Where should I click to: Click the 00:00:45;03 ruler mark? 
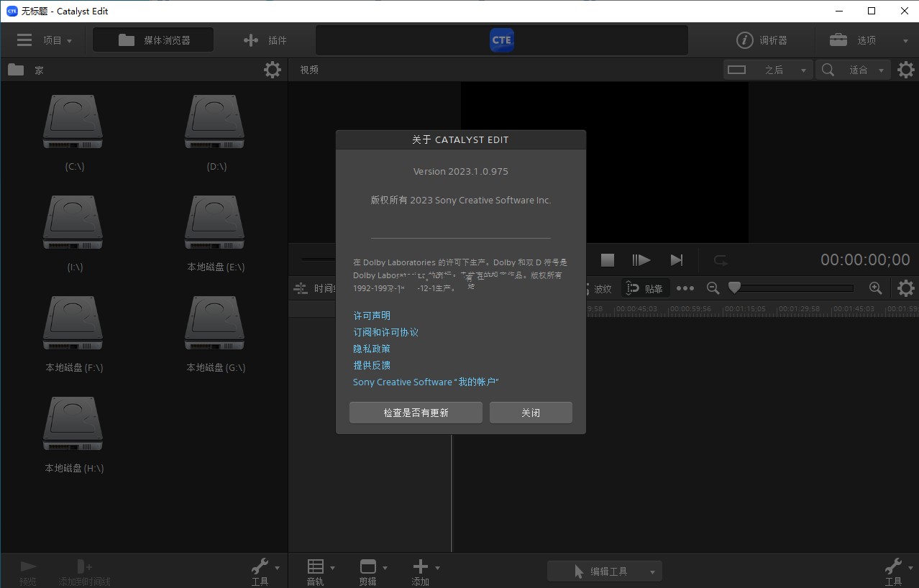(x=638, y=308)
